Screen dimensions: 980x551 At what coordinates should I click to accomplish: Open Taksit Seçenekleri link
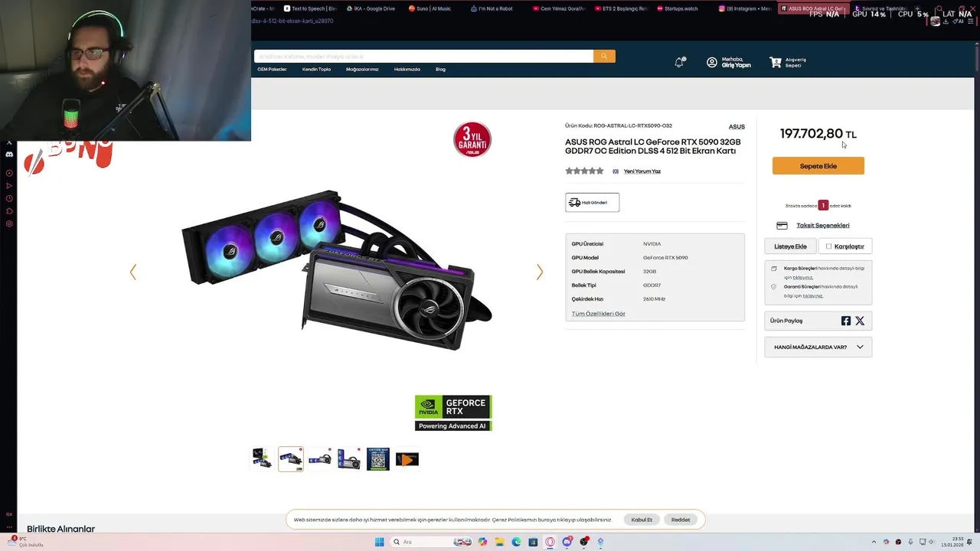(822, 226)
